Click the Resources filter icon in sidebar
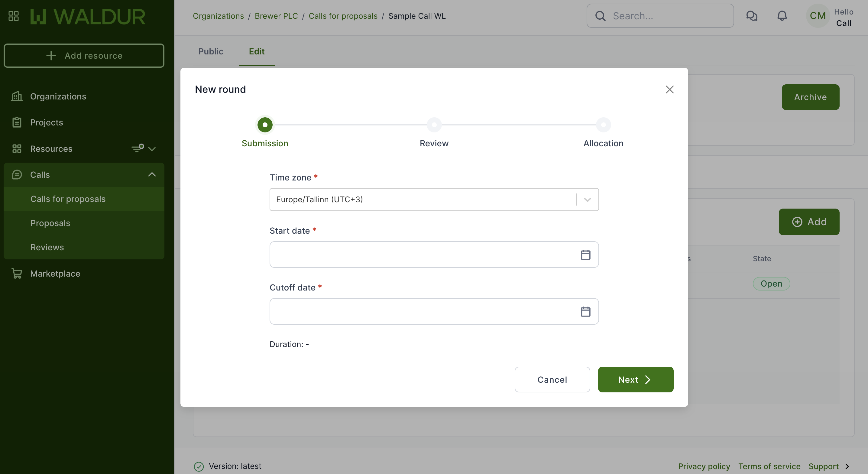Viewport: 868px width, 474px height. point(138,148)
